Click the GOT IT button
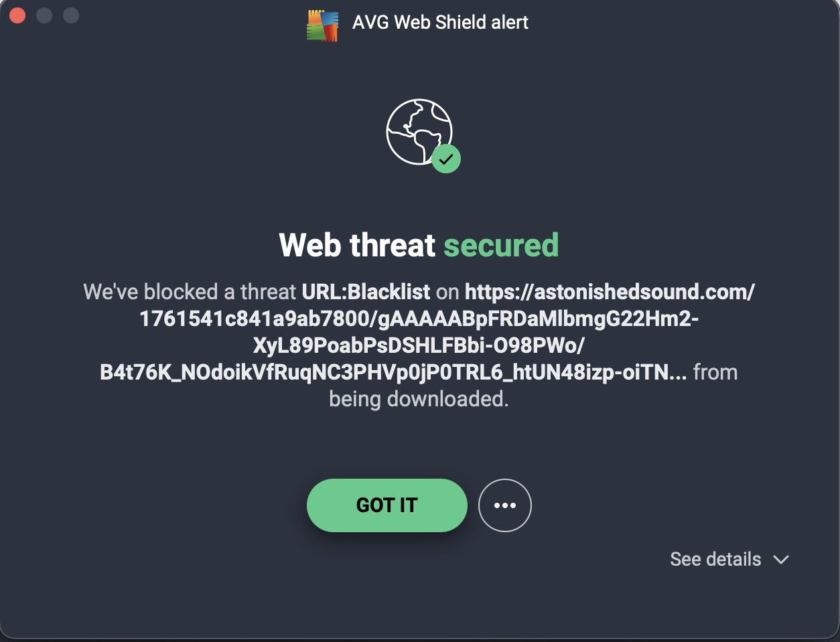This screenshot has height=642, width=840. pyautogui.click(x=387, y=505)
